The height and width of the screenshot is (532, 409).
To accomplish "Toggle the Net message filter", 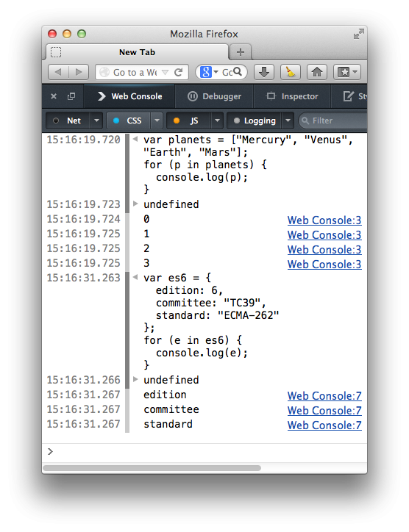I will pos(68,121).
